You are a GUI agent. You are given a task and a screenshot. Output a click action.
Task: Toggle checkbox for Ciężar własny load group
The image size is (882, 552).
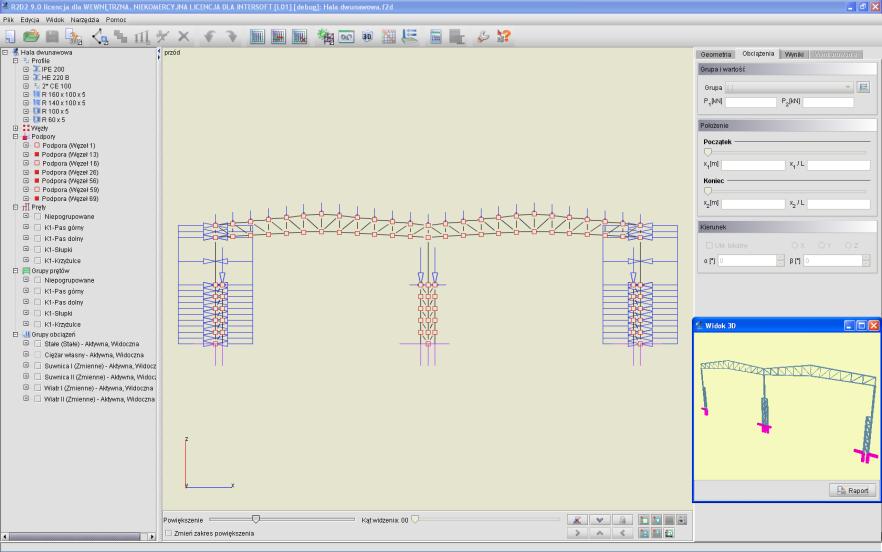[38, 355]
